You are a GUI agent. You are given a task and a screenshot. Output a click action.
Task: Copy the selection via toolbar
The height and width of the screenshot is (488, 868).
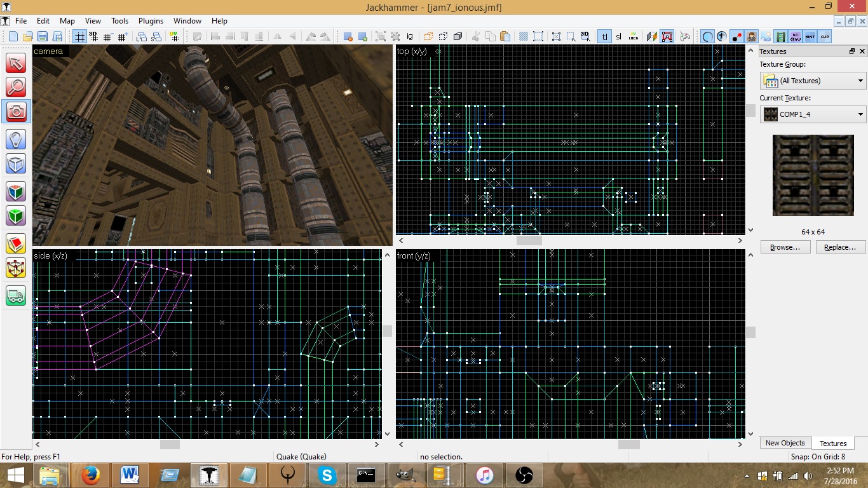point(490,36)
